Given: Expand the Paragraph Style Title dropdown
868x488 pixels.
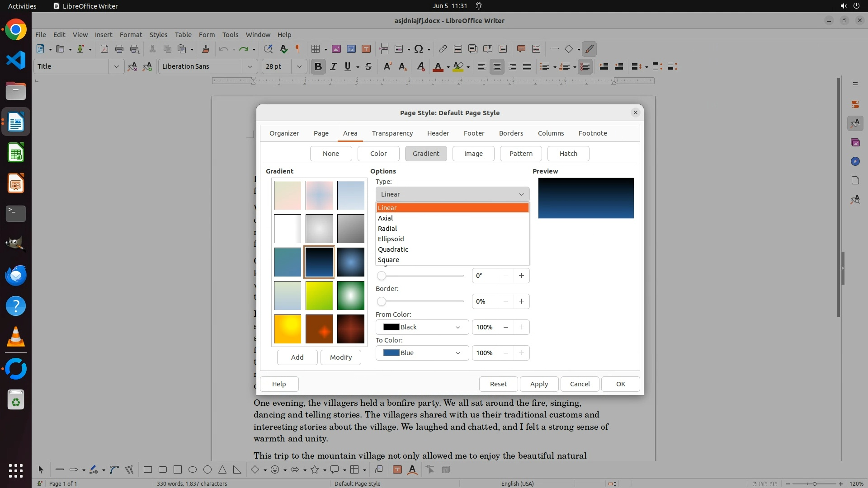Looking at the screenshot, I should pyautogui.click(x=116, y=66).
